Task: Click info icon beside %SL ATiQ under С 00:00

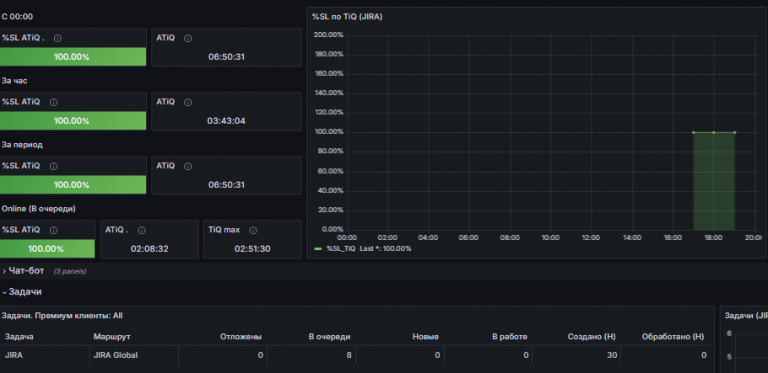Action: tap(58, 38)
